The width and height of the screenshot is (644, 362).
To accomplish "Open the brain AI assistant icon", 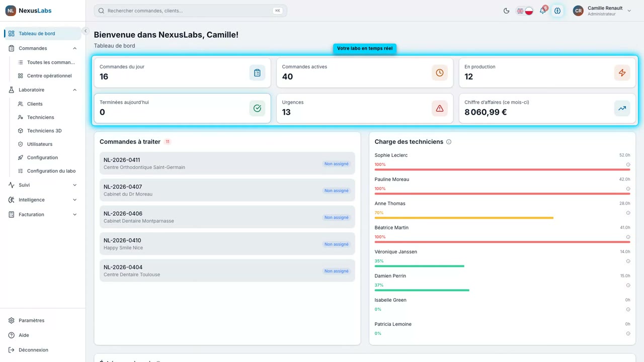I will (557, 11).
